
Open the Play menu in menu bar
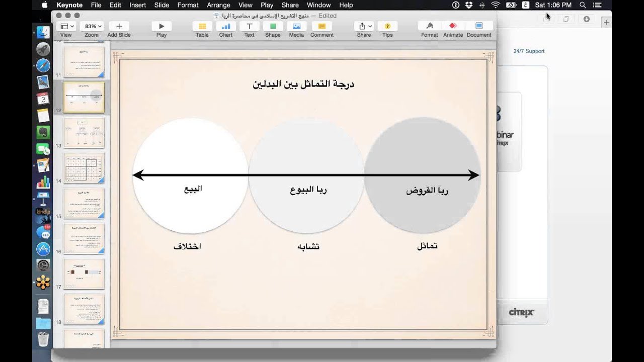pyautogui.click(x=267, y=5)
